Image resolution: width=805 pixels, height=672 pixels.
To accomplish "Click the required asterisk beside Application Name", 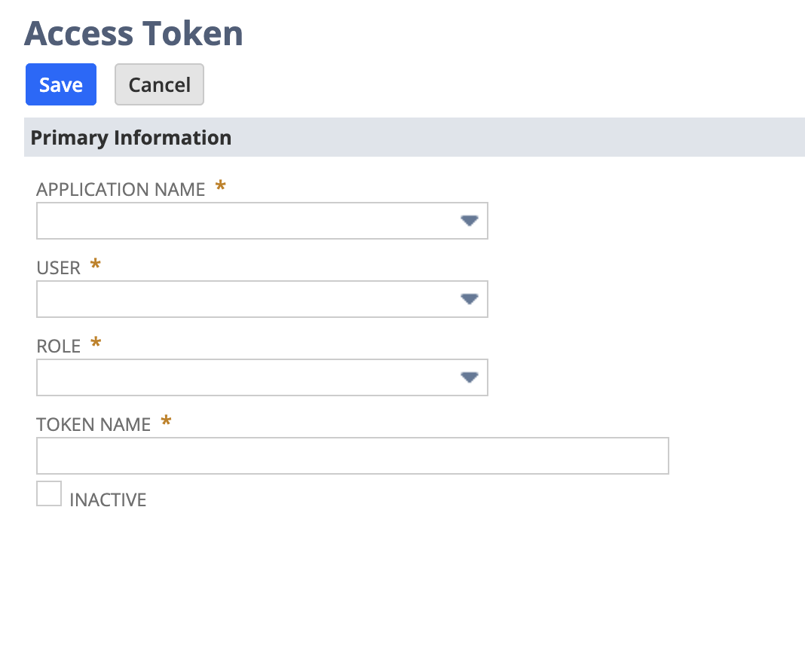I will pos(220,185).
